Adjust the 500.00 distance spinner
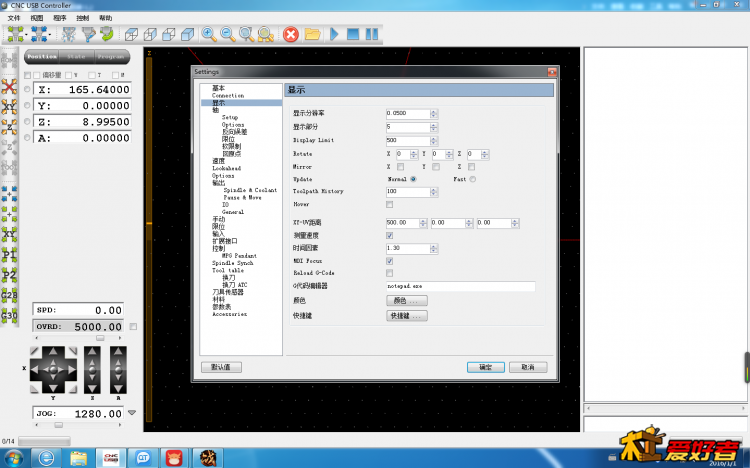The image size is (750, 468). point(423,223)
